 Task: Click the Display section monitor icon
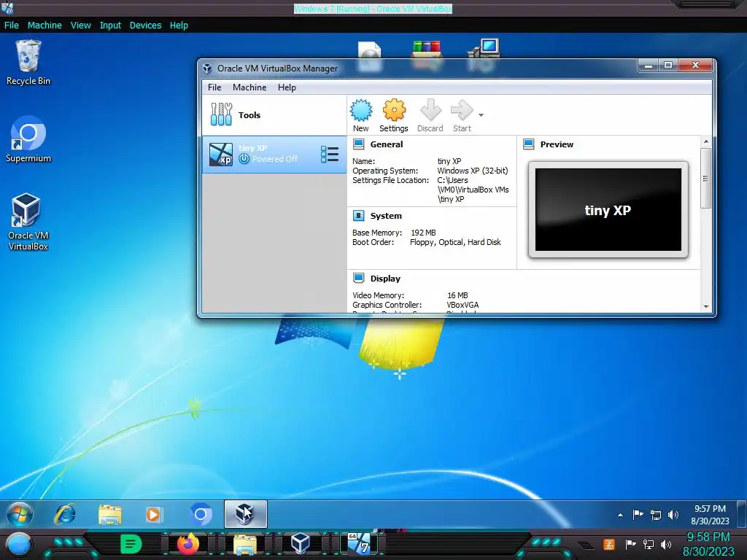(359, 278)
